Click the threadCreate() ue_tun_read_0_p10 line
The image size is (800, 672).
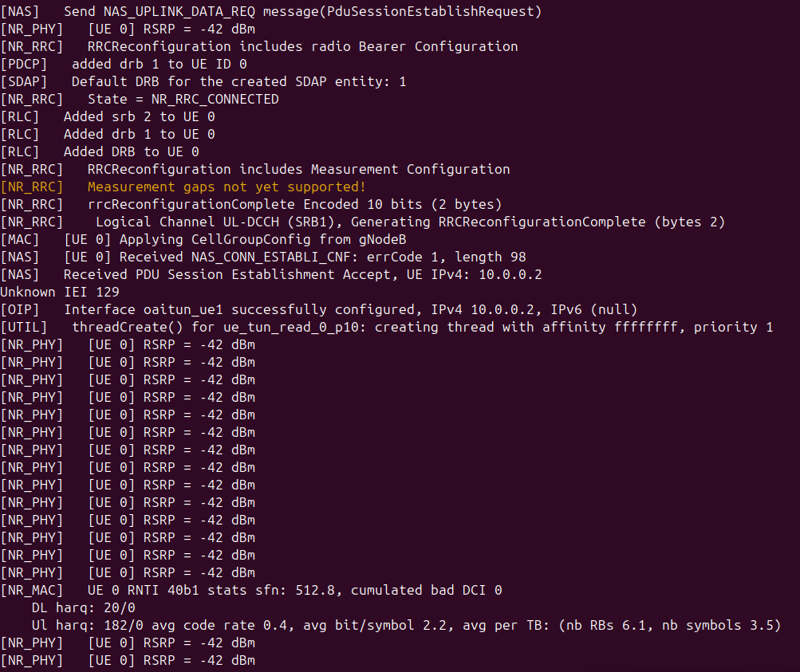387,328
